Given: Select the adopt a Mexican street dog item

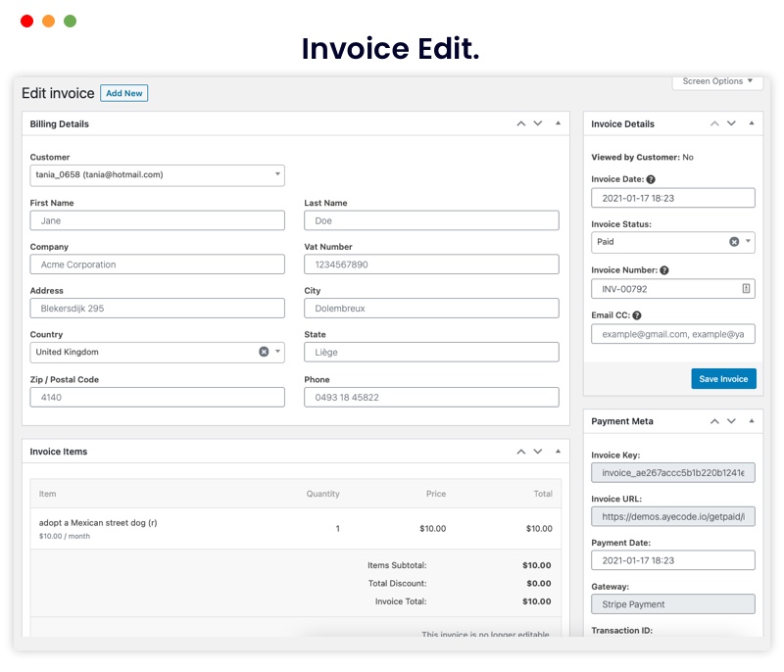Looking at the screenshot, I should click(98, 522).
